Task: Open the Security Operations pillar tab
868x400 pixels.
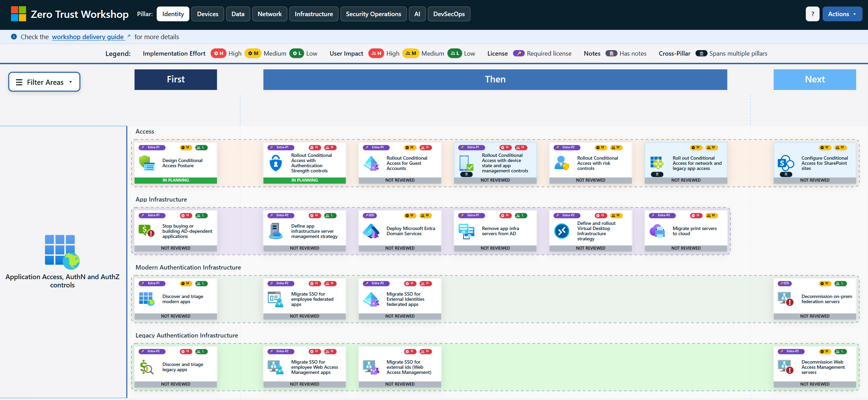Action: [374, 14]
